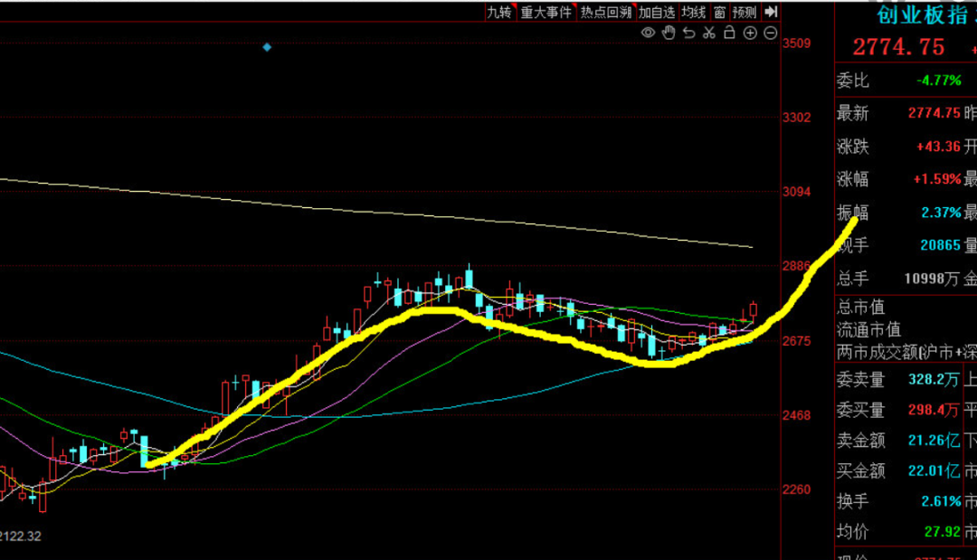
Task: Toggle the chart lock icon
Action: [x=729, y=33]
